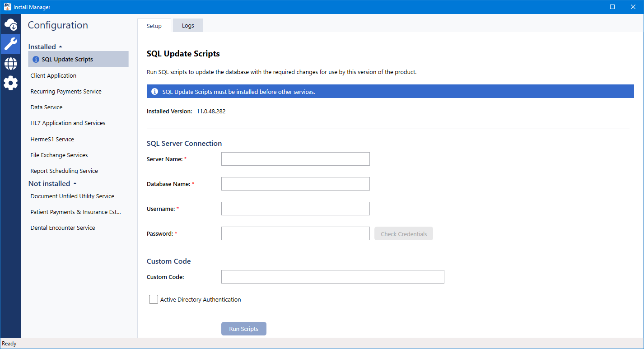Open HL7 Application and Services item
Image resolution: width=644 pixels, height=349 pixels.
click(x=68, y=123)
